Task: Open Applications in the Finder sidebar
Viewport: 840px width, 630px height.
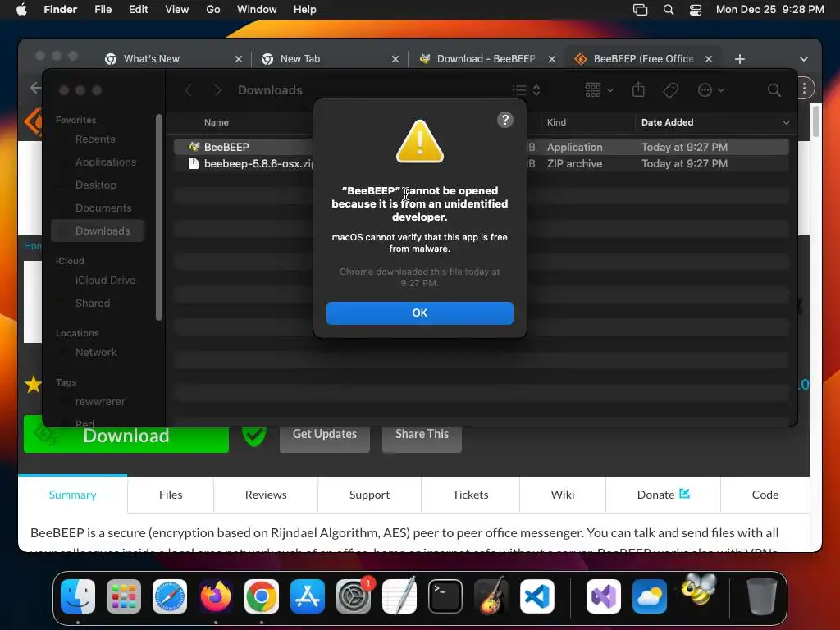Action: [106, 162]
